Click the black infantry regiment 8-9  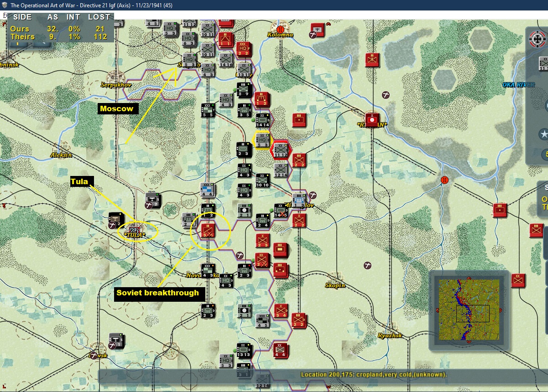click(x=244, y=90)
